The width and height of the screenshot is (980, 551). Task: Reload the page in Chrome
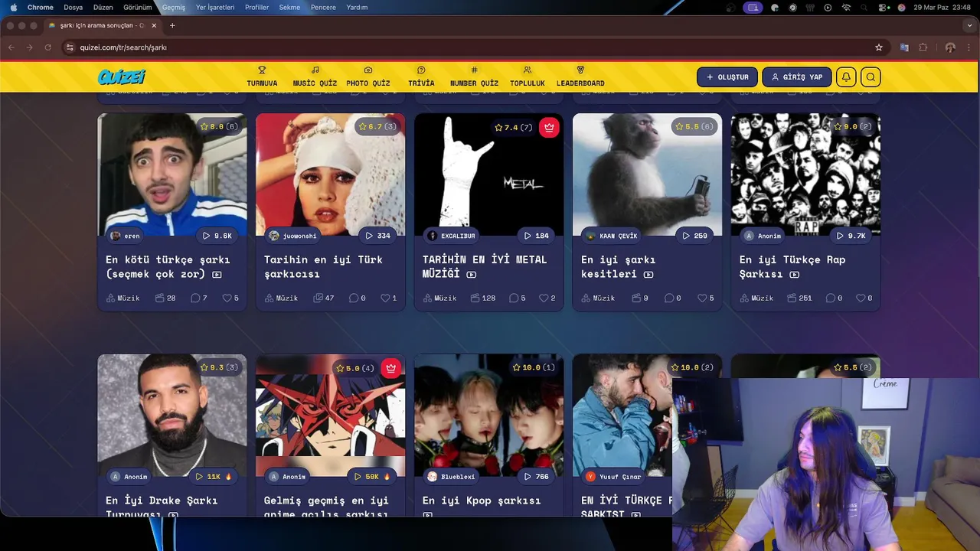47,47
